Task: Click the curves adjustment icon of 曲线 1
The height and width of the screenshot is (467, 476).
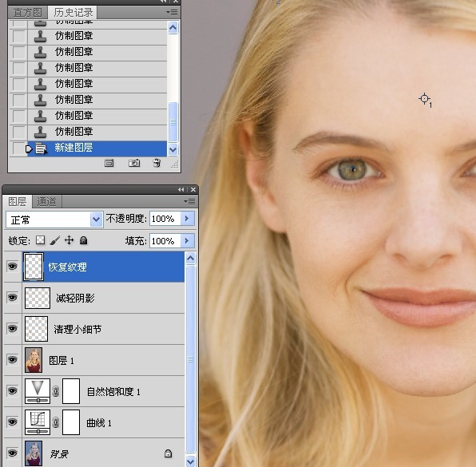Action: click(38, 422)
